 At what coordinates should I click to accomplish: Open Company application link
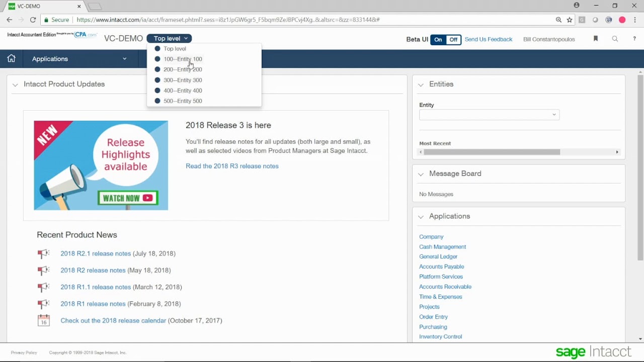tap(431, 237)
